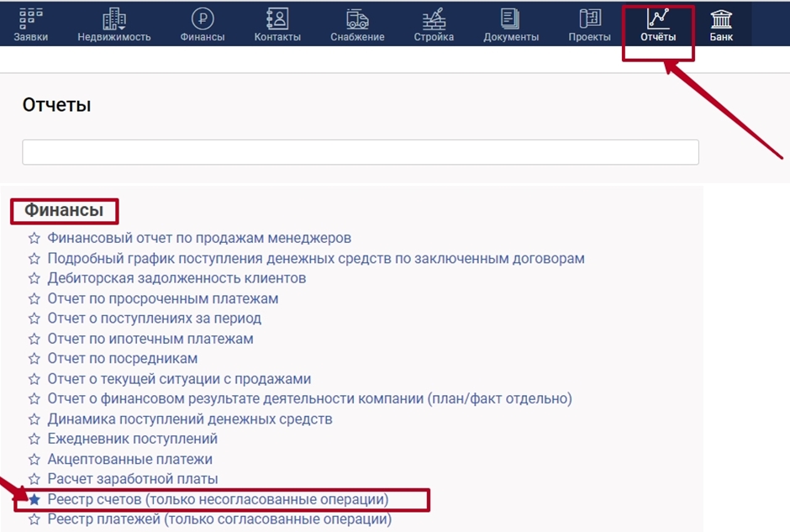Click the Проекты blueprint icon

[589, 18]
